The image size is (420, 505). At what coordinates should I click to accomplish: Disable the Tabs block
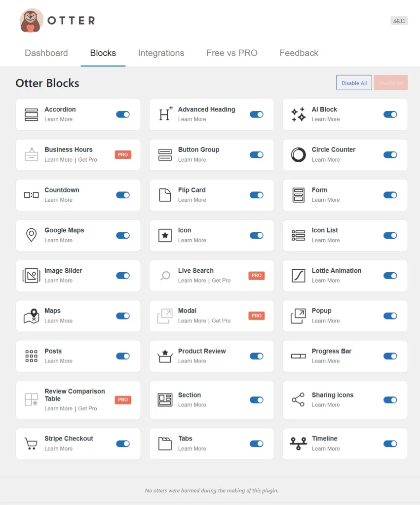click(256, 443)
